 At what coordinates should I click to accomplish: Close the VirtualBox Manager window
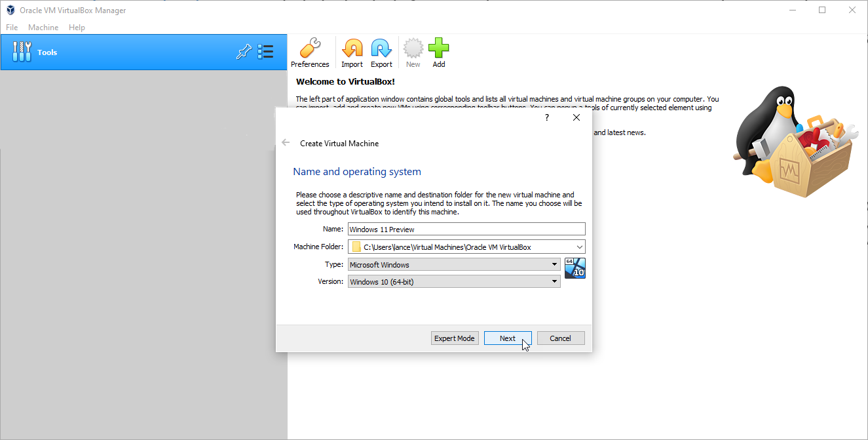pyautogui.click(x=852, y=10)
